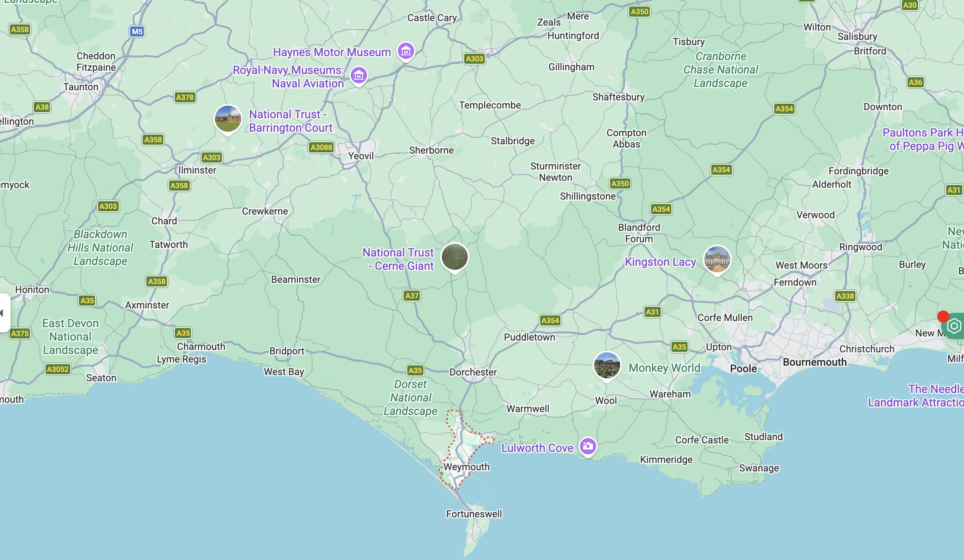
Task: Click the A30 road shield
Action: click(x=910, y=5)
